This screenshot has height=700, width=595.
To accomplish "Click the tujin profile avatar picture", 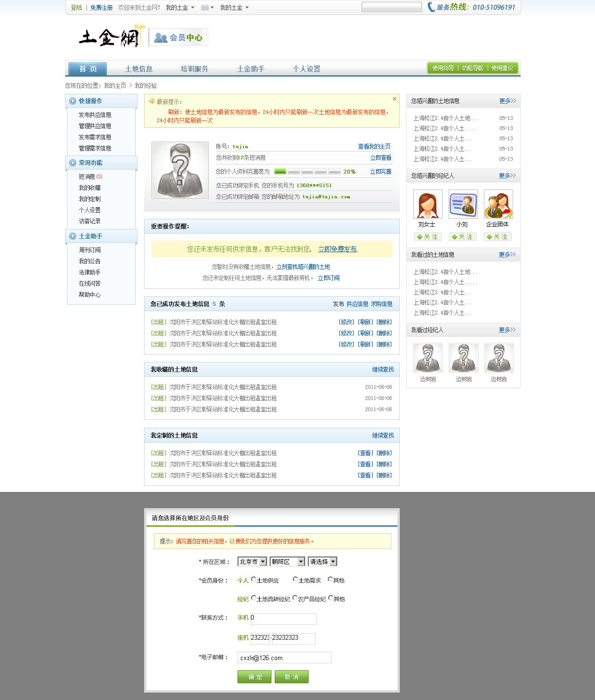I will (x=180, y=170).
